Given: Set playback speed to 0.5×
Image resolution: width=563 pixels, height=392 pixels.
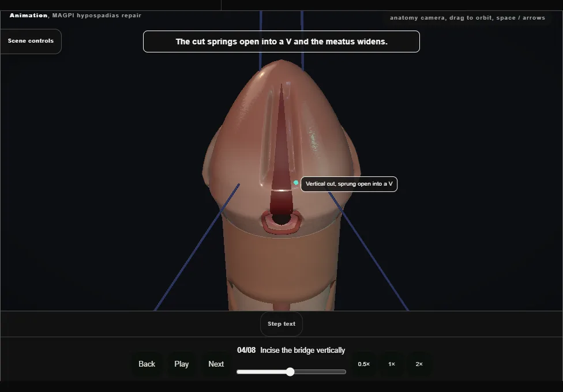Looking at the screenshot, I should coord(364,364).
